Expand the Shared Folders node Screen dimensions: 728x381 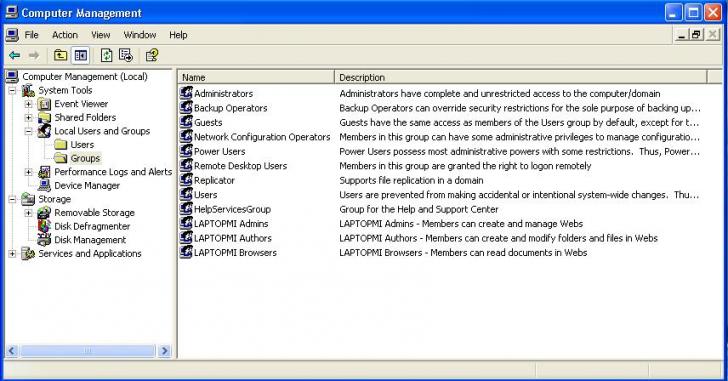tap(29, 117)
